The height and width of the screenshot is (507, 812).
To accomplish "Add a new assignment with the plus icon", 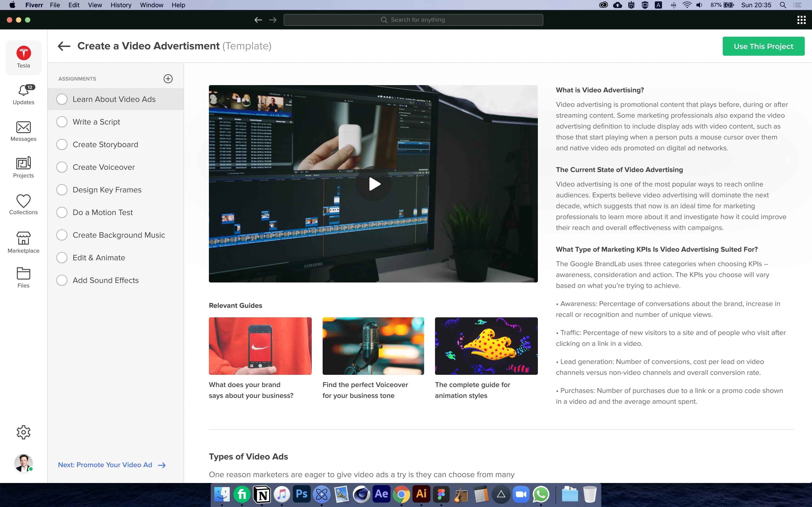I will point(168,79).
